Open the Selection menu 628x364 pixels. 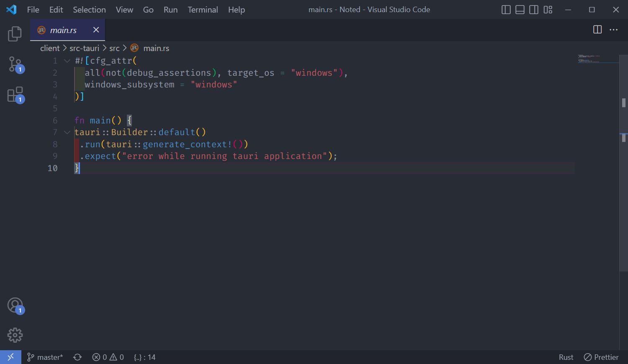point(89,9)
